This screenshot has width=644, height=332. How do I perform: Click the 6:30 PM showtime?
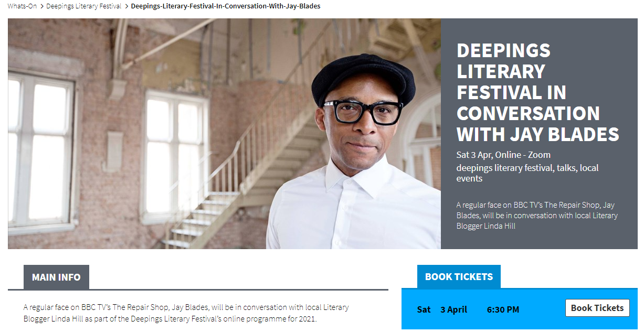[502, 309]
